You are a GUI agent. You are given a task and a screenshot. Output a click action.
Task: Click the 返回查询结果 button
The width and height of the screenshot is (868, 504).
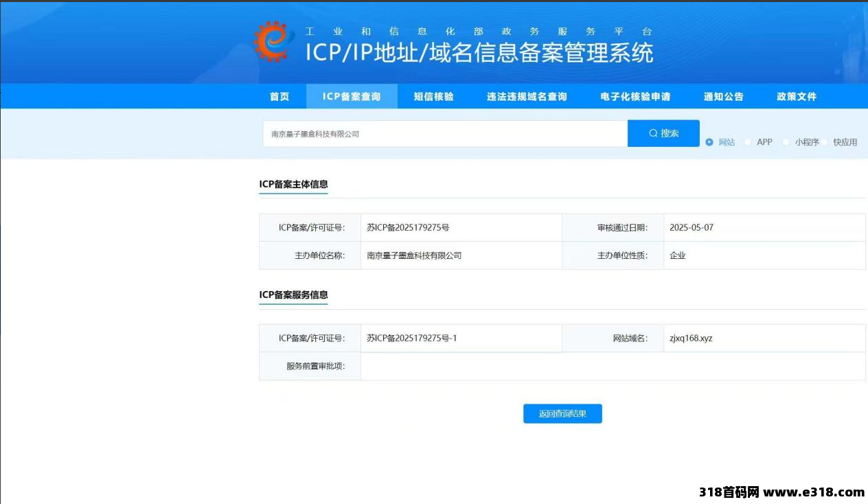pos(562,413)
